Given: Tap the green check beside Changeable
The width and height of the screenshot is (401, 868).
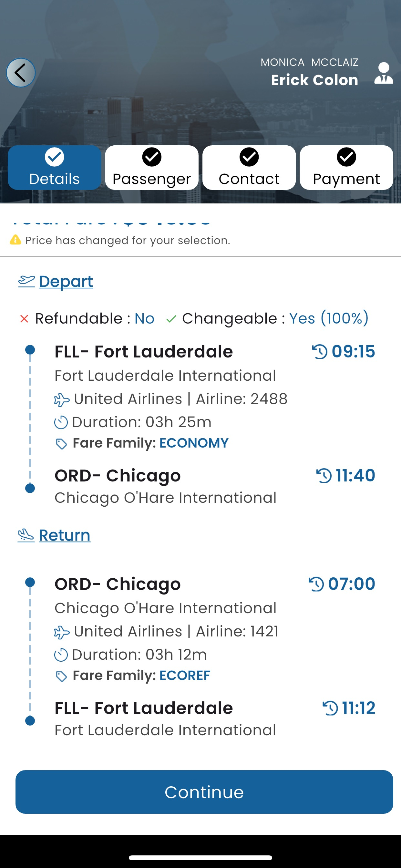Looking at the screenshot, I should (x=171, y=319).
